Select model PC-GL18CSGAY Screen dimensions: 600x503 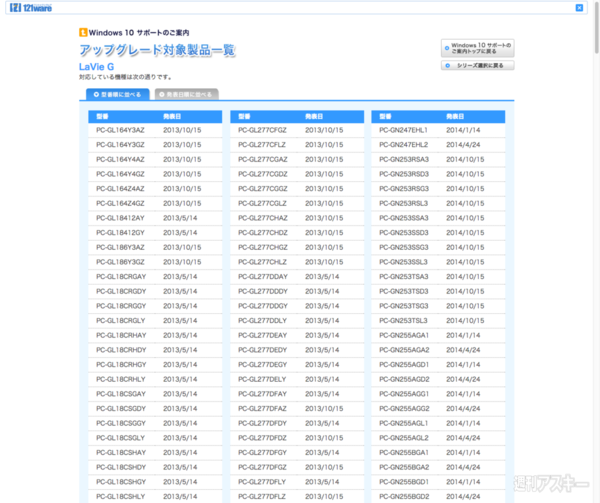tap(121, 394)
